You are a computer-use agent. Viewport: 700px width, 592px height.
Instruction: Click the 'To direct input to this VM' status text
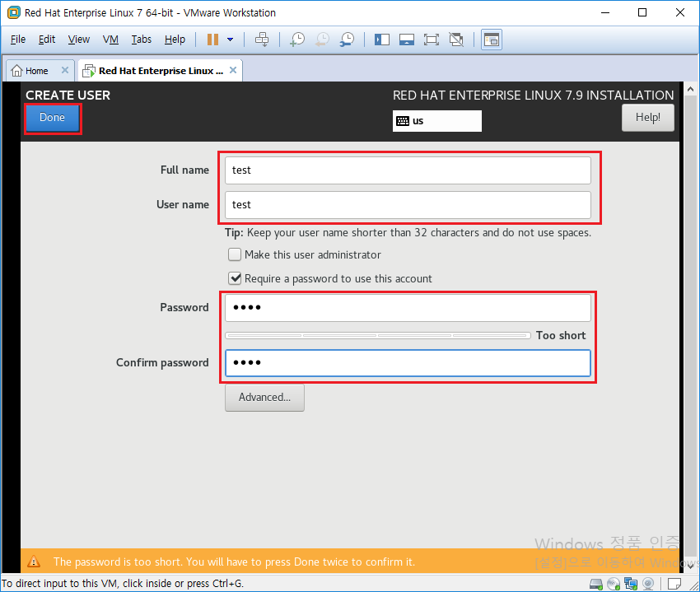(x=123, y=584)
